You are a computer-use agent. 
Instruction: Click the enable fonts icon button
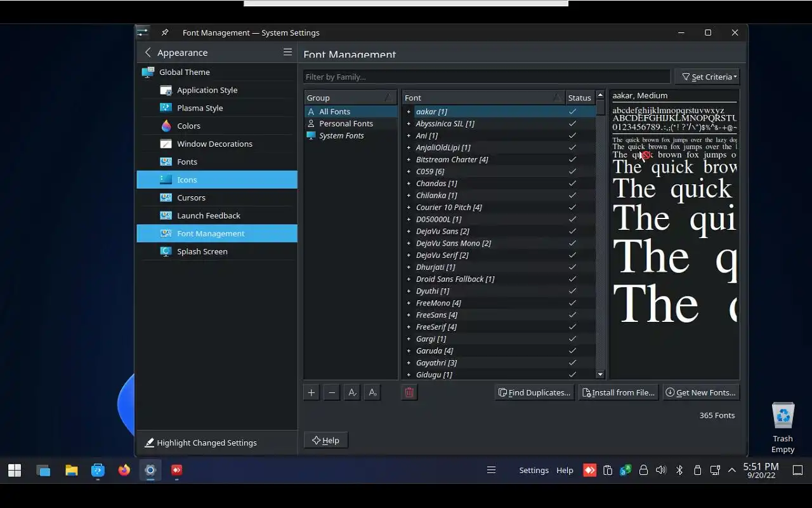coord(352,392)
